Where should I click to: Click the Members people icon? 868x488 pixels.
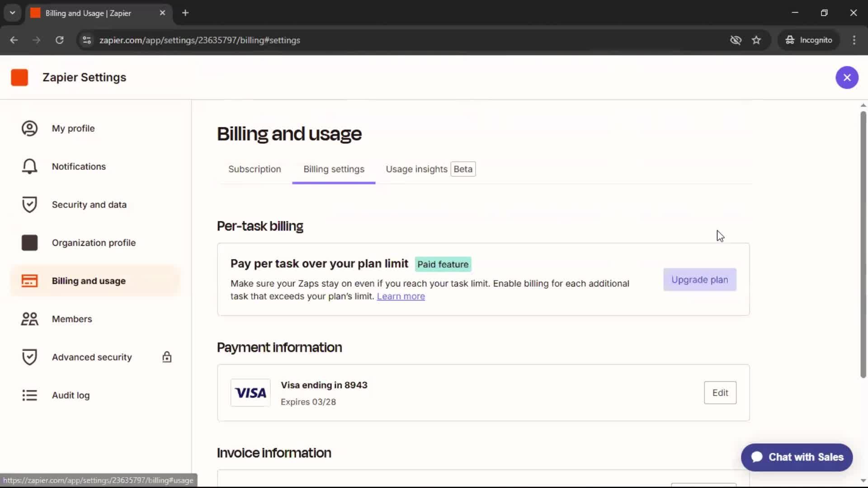(x=29, y=319)
